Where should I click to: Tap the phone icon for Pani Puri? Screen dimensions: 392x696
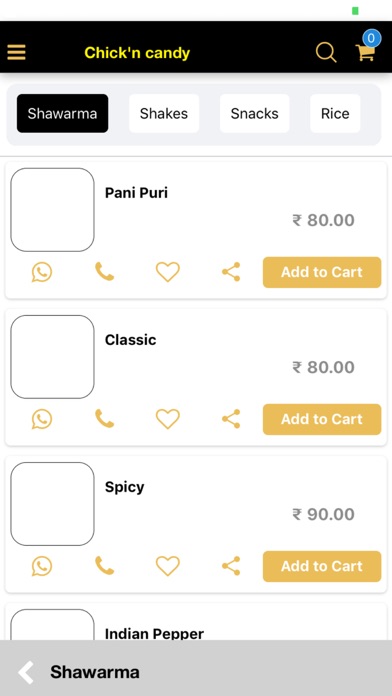[x=105, y=272]
